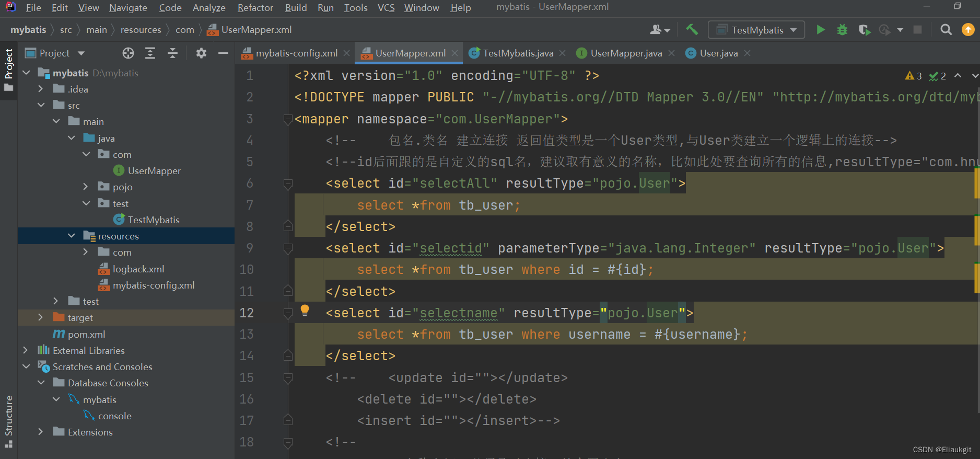Click the orange update notification icon

coord(968,30)
